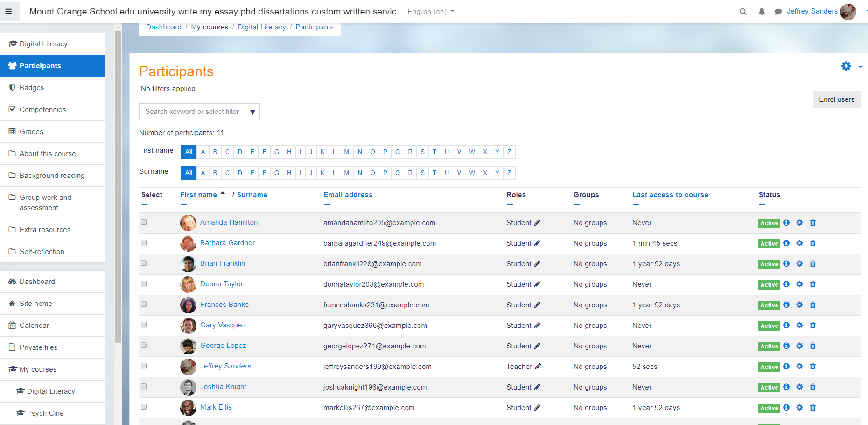The height and width of the screenshot is (425, 868).
Task: Toggle the hamburger side menu button
Action: [9, 12]
